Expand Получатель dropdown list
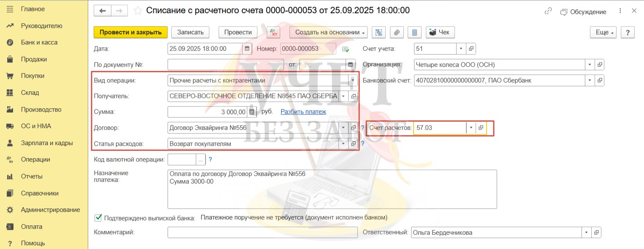Screen dimensions: 644x249 pos(343,96)
